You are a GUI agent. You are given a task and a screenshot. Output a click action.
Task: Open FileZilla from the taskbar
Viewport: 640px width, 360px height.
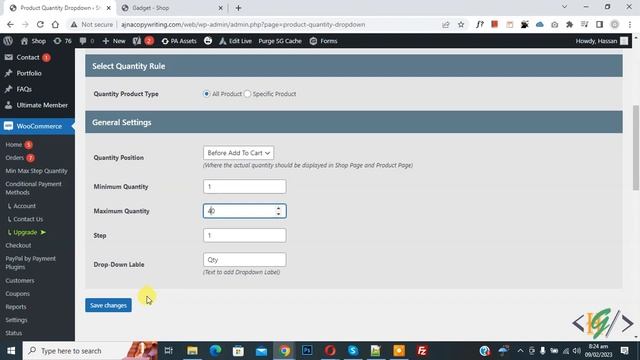coord(422,351)
